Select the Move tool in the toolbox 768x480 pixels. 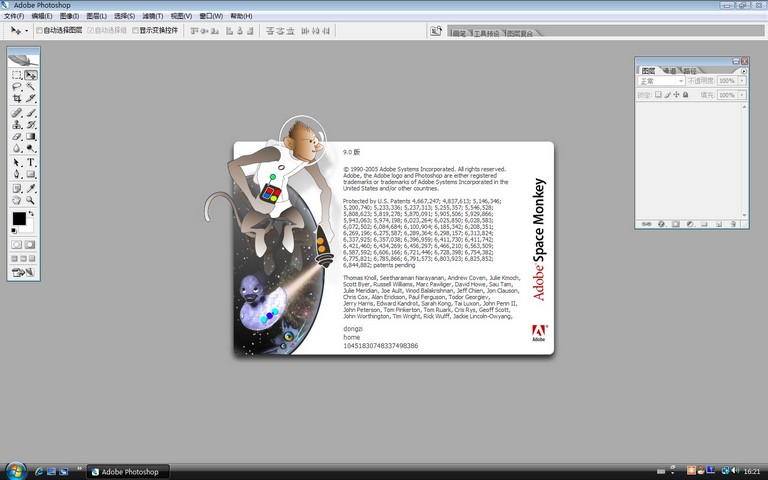click(31, 75)
